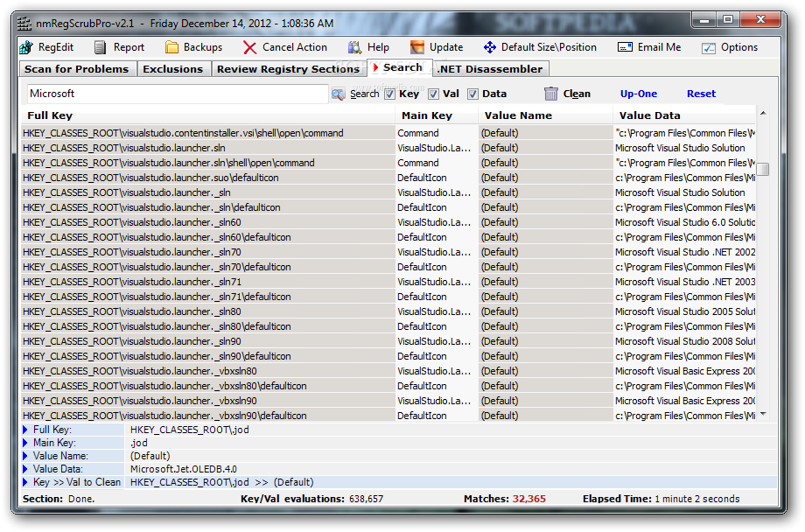Click value data Microsoft Visual Studio .NET 2002

(685, 252)
